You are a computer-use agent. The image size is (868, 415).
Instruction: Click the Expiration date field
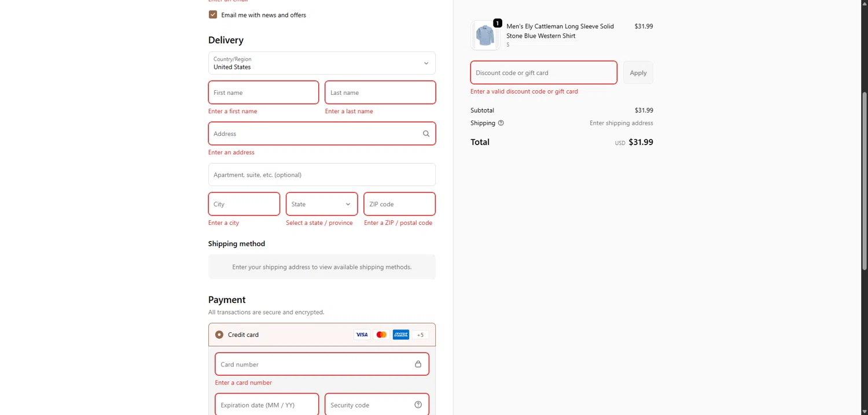(x=267, y=405)
